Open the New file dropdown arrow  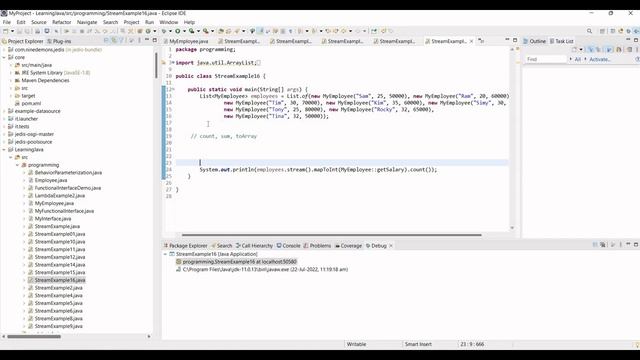pyautogui.click(x=12, y=31)
